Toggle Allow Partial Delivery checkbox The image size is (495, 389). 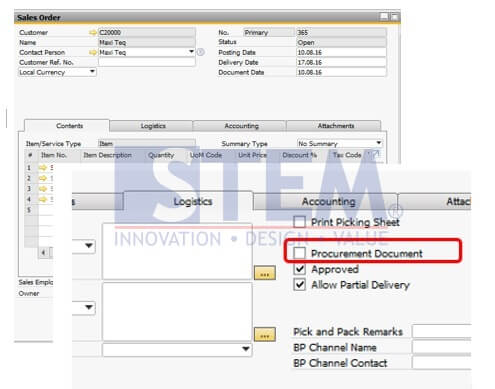click(299, 284)
